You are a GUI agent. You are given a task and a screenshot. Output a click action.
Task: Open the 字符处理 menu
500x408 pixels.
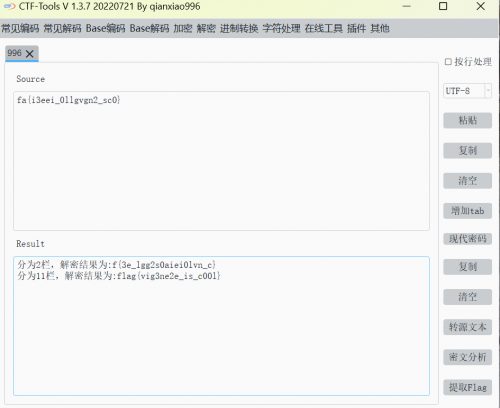[281, 28]
